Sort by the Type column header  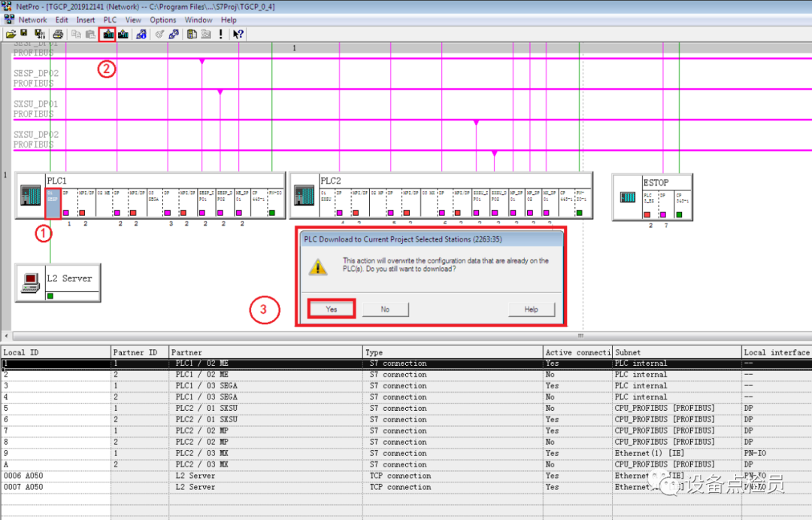(453, 352)
